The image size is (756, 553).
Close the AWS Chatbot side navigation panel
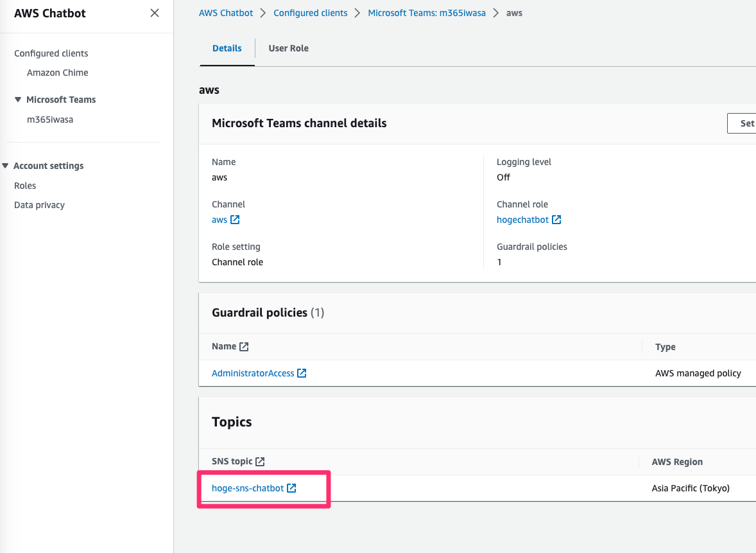pyautogui.click(x=154, y=13)
